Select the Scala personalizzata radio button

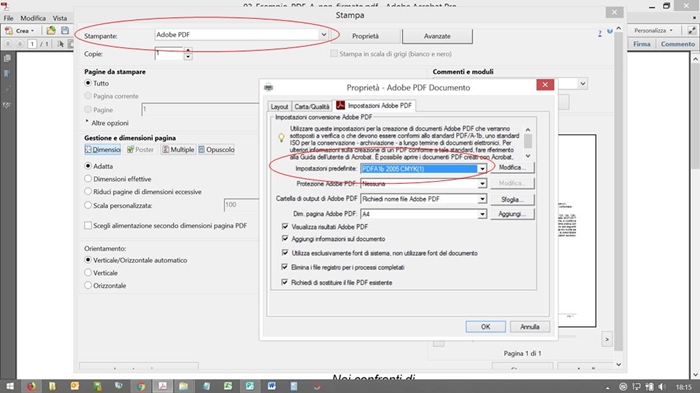click(88, 205)
